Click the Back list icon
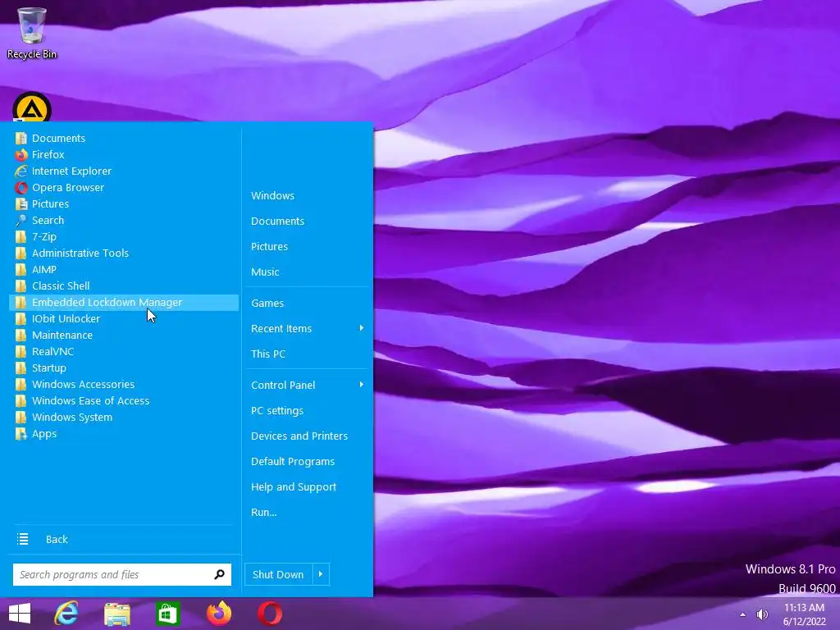The height and width of the screenshot is (630, 840). point(22,539)
